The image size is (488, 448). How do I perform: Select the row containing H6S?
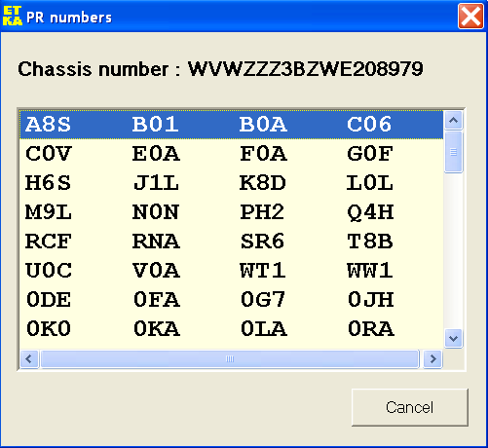(231, 183)
